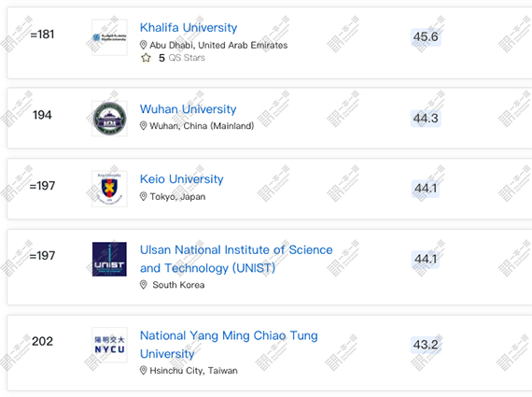Click location pin beside South Korea
Viewport: 532px width, 397px height.
[x=143, y=285]
